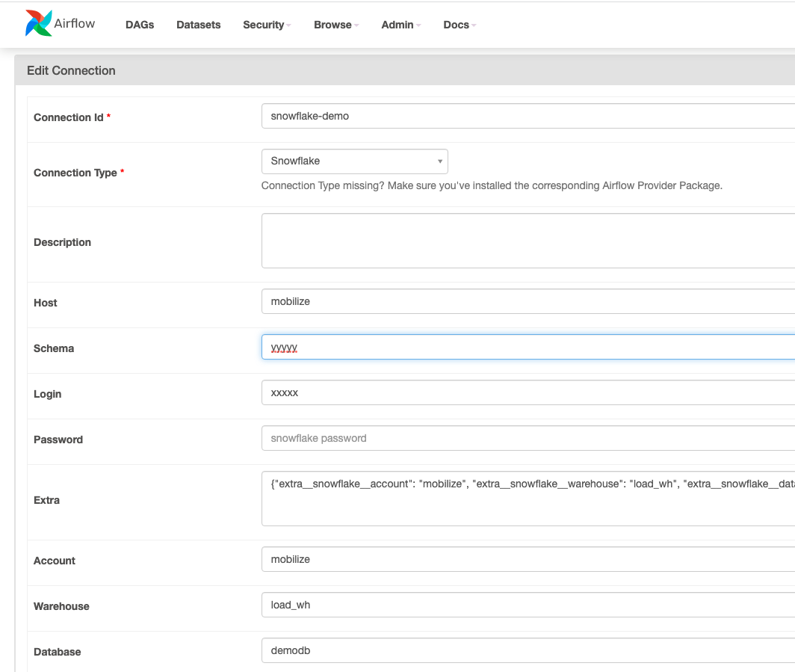Expand the Docs menu
Image resolution: width=795 pixels, height=672 pixels.
460,25
